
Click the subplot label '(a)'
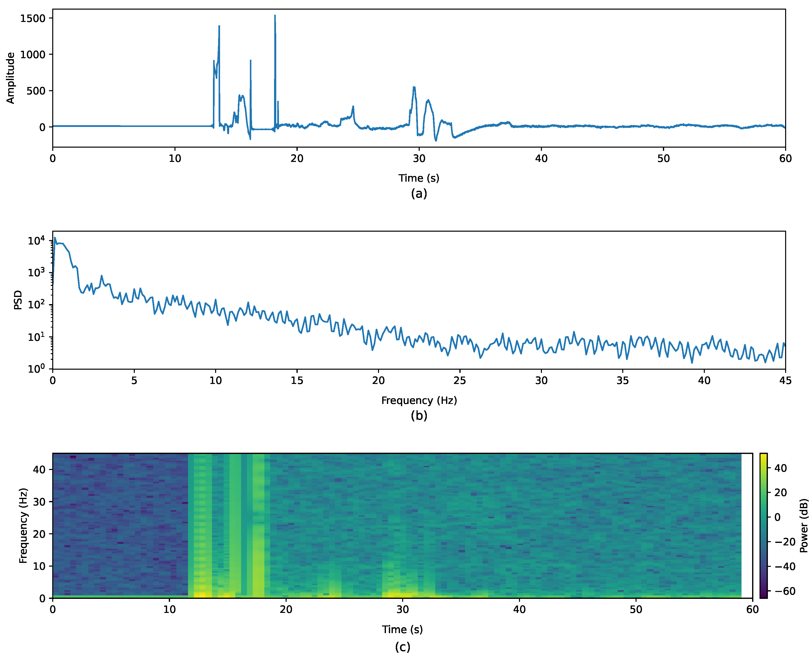tap(418, 194)
